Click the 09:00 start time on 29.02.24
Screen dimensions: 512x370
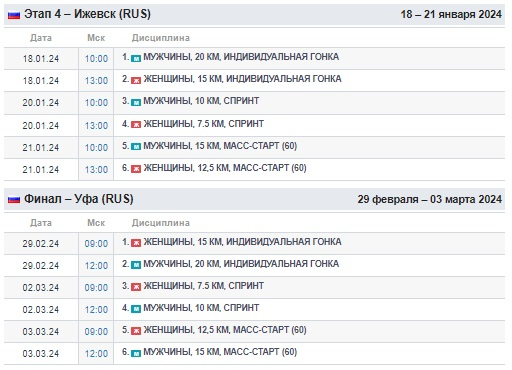tap(96, 244)
